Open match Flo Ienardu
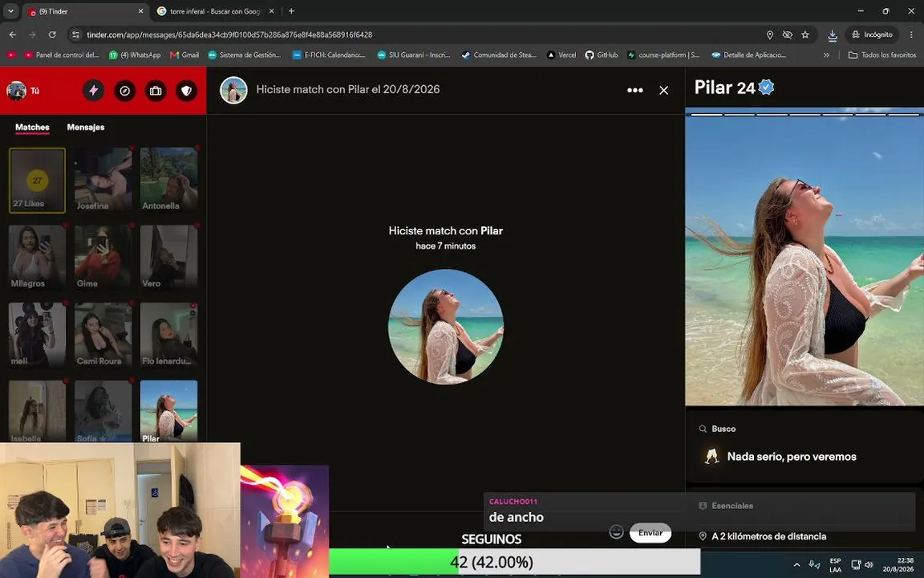 (x=168, y=335)
